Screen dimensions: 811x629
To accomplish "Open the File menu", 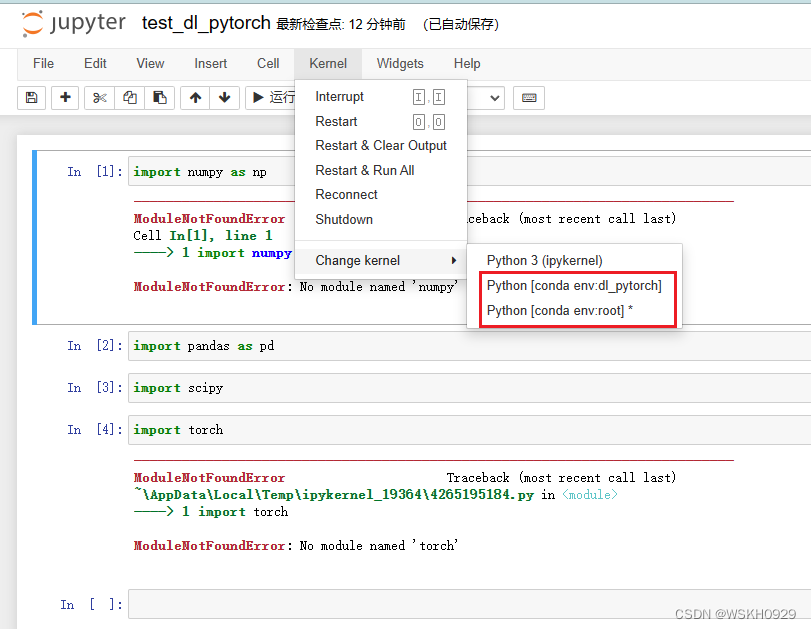I will pyautogui.click(x=43, y=64).
